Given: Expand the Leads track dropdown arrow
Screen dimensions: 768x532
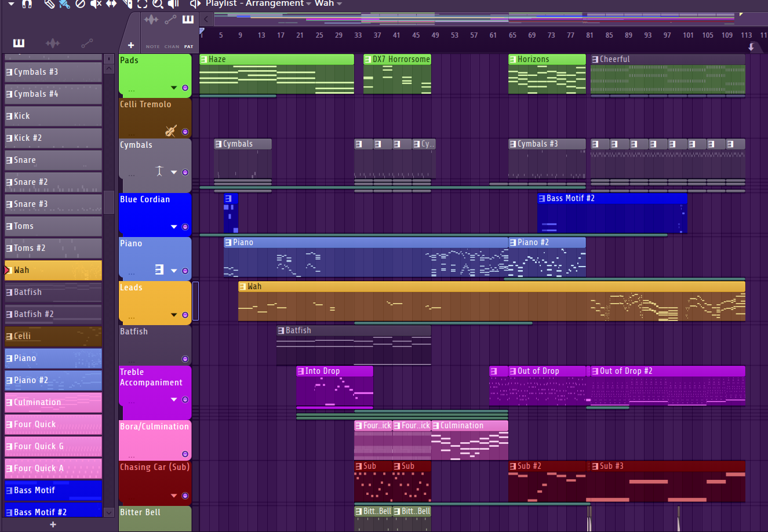Looking at the screenshot, I should [174, 315].
